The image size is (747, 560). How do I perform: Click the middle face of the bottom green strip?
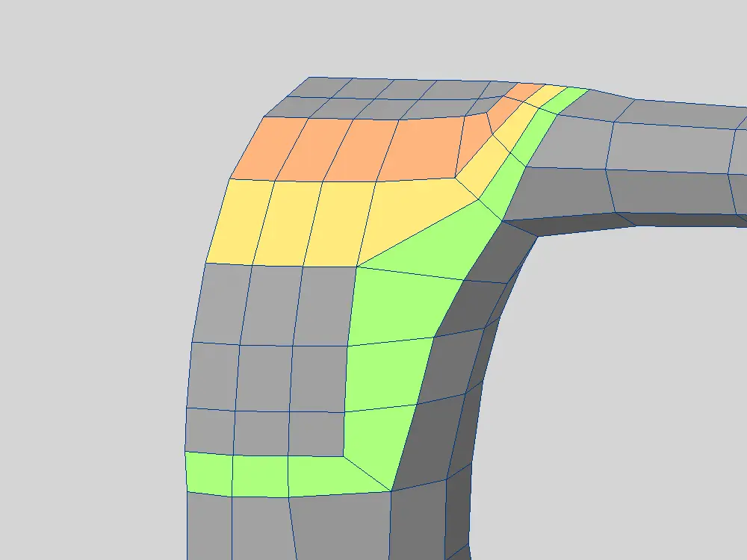[x=260, y=476]
